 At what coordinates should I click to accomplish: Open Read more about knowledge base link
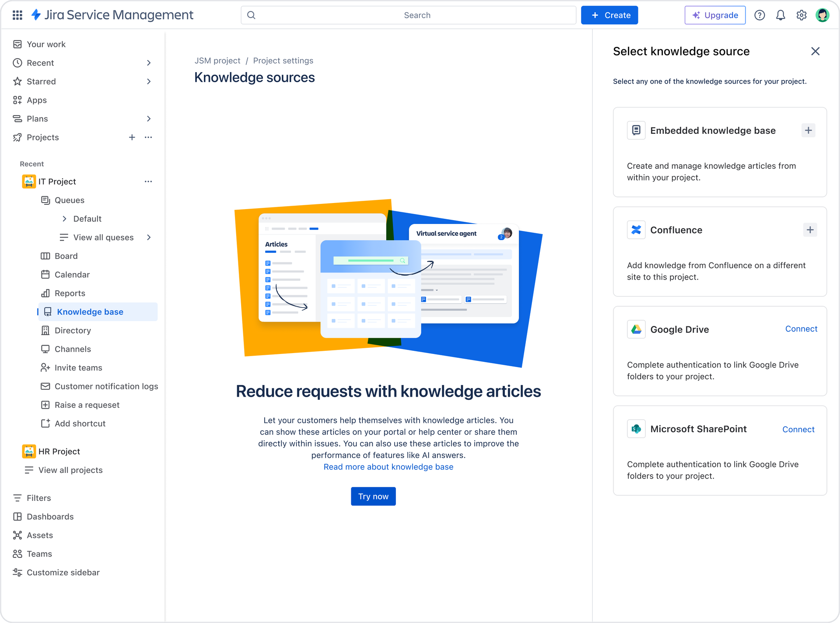pyautogui.click(x=388, y=467)
